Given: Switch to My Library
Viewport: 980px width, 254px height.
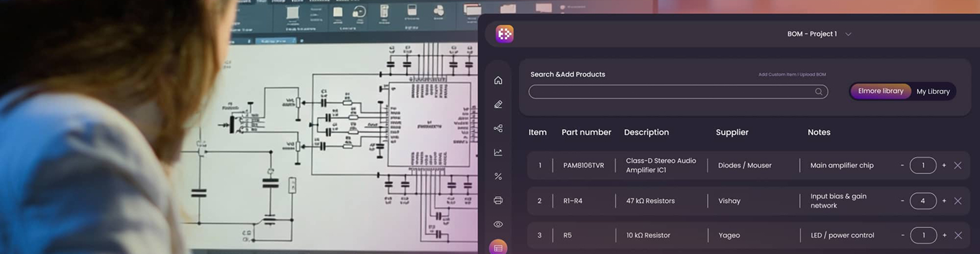Looking at the screenshot, I should tap(933, 91).
